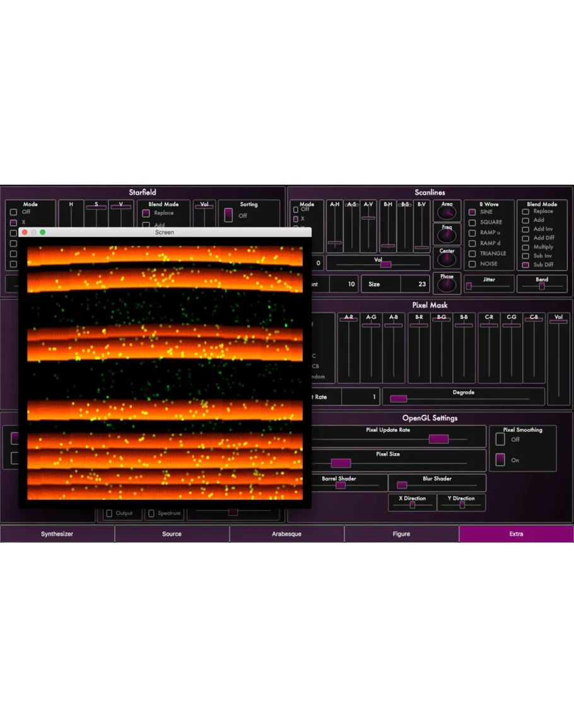Screen dimensions: 574x728
Task: Select SQUARE in B Wave
Action: [x=472, y=222]
